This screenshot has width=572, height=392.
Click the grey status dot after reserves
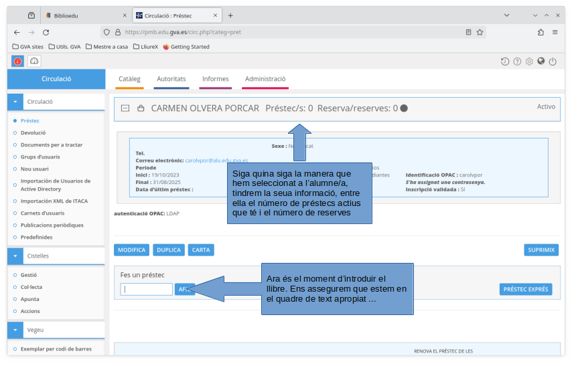coord(404,108)
